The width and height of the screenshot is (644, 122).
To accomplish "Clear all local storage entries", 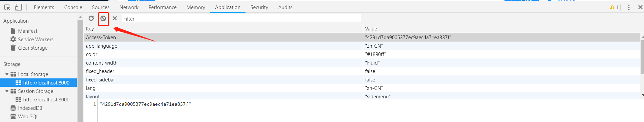I will coord(103,19).
